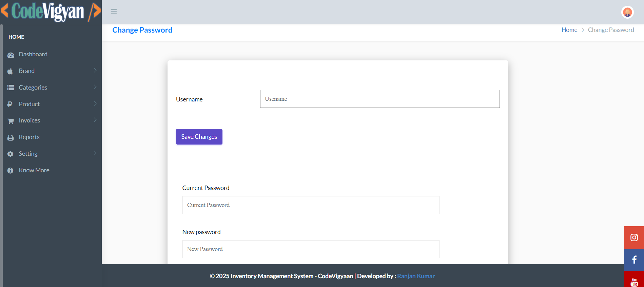The height and width of the screenshot is (287, 644).
Task: Click the CodeVigyan logo
Action: point(51,12)
